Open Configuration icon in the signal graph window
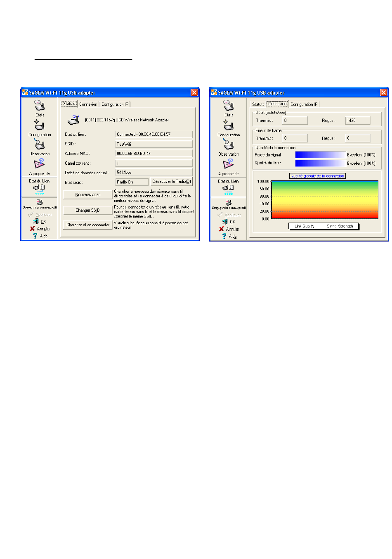Screen dimensions: 392x559 [229, 125]
